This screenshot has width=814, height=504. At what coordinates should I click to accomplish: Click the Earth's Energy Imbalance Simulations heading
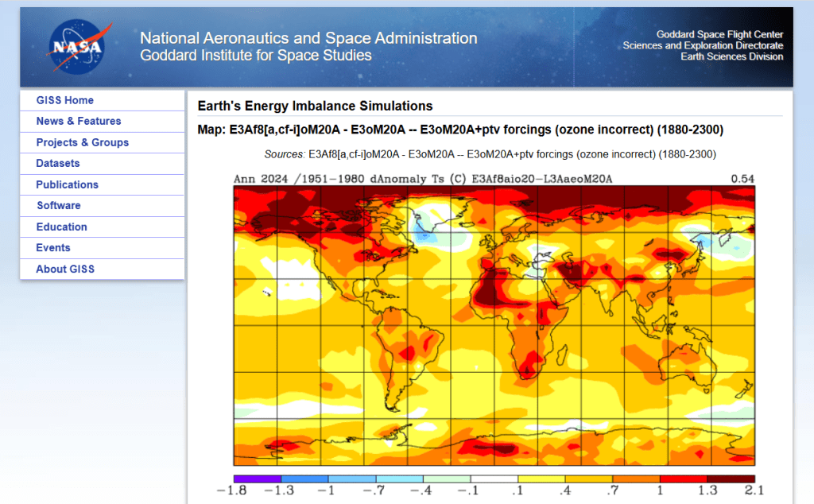click(315, 106)
